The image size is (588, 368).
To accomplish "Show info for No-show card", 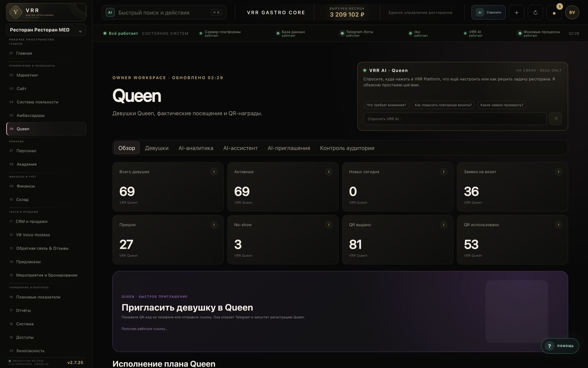I will coord(329,224).
